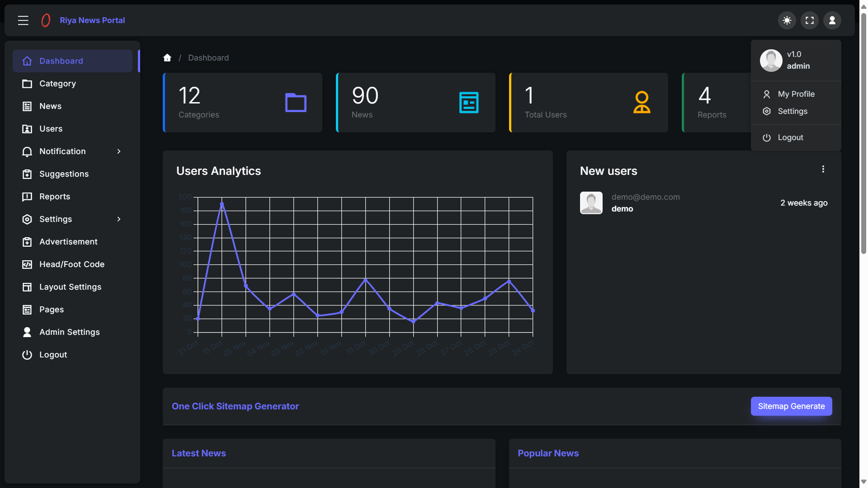
Task: Click the red Riya logo icon
Action: 46,20
